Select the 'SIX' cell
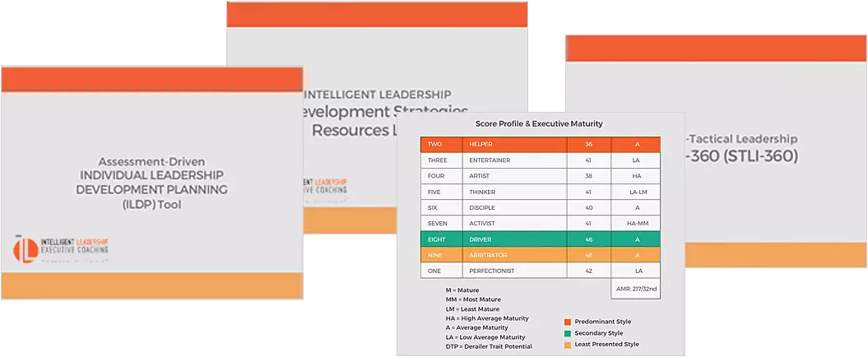The width and height of the screenshot is (868, 357). tap(441, 207)
